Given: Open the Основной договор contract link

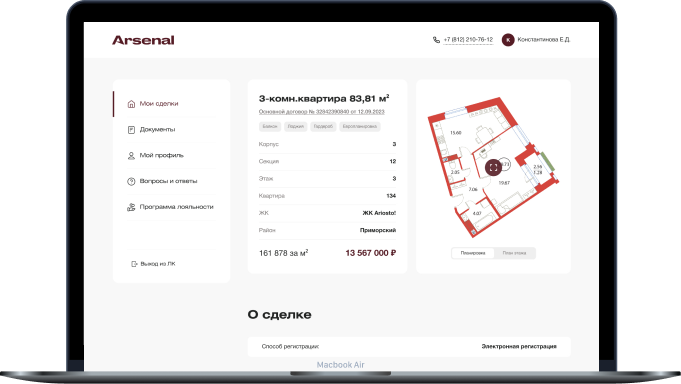Looking at the screenshot, I should coord(321,112).
